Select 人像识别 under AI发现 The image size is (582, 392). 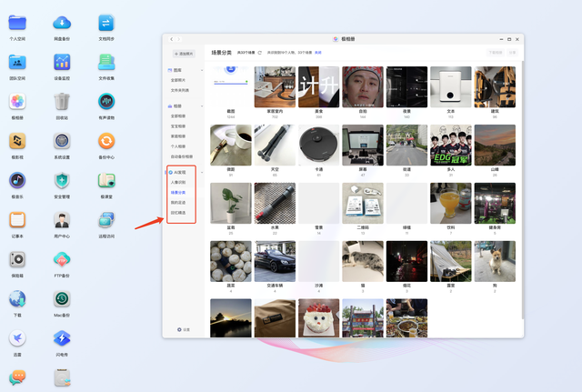click(x=178, y=182)
